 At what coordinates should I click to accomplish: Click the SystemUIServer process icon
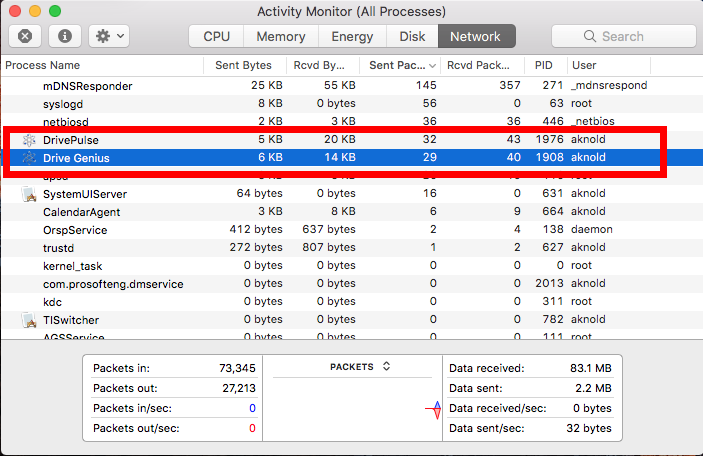pos(29,194)
